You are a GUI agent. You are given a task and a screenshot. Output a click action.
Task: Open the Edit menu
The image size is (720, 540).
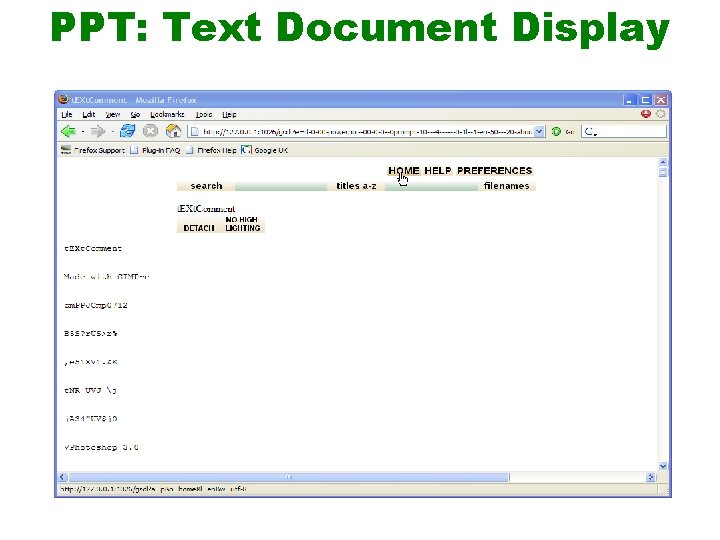(89, 114)
